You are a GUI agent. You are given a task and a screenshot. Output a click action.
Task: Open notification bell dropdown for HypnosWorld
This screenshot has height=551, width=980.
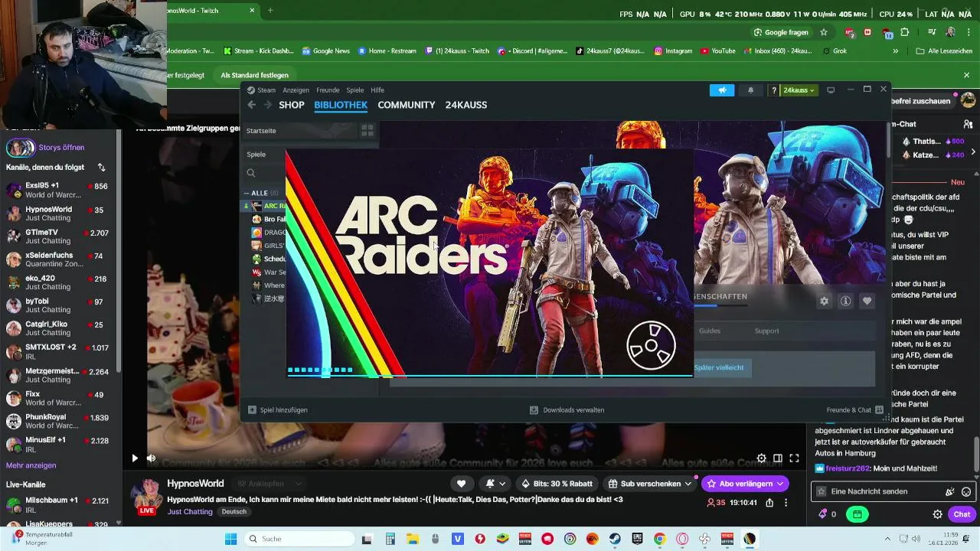[x=495, y=484]
